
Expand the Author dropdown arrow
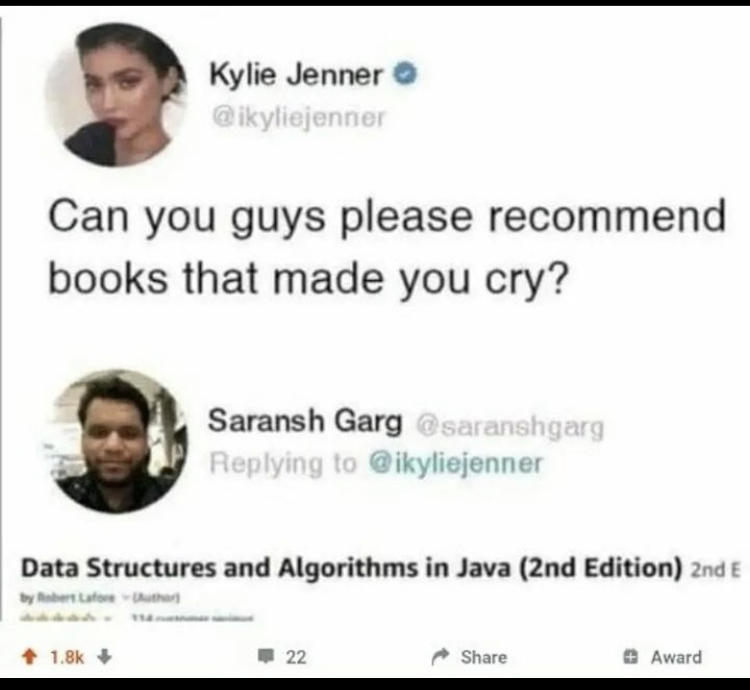tap(125, 597)
